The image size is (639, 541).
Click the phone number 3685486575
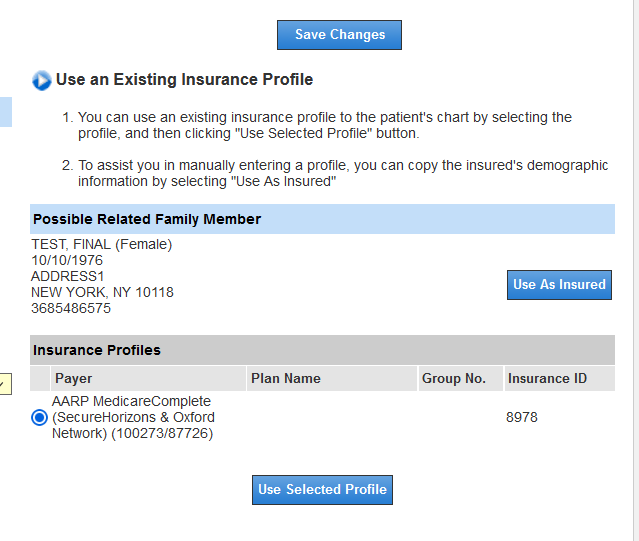point(71,308)
